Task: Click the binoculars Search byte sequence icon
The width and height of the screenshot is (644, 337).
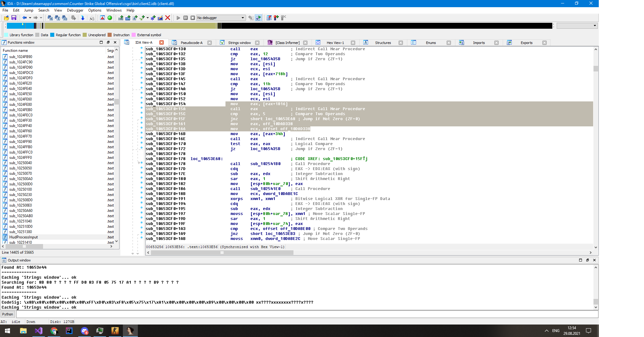Action: (x=65, y=18)
